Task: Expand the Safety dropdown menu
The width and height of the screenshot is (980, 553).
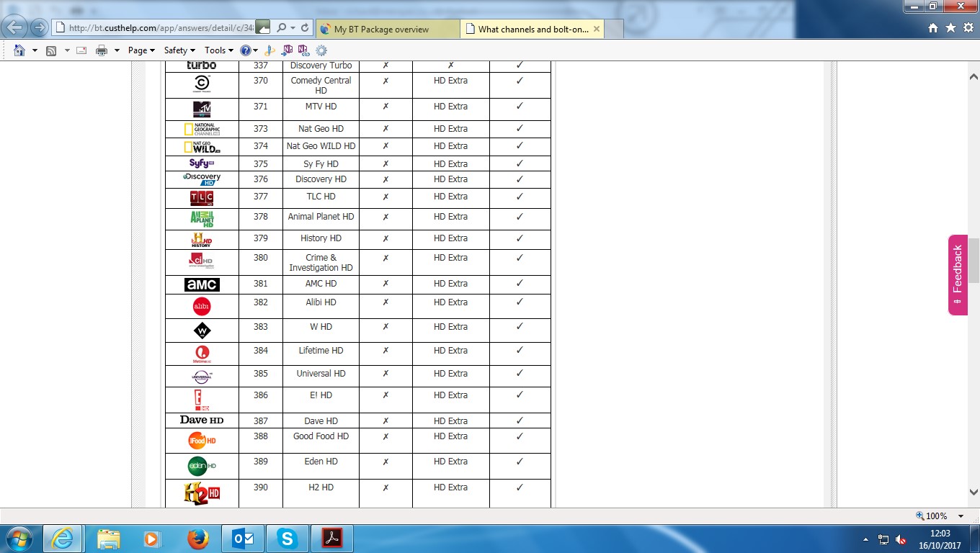Action: click(x=179, y=50)
